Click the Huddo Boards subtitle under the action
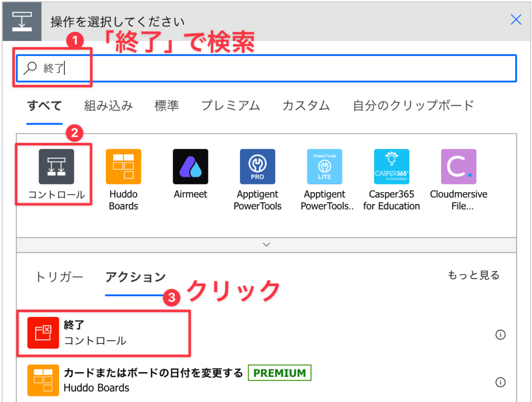The width and height of the screenshot is (532, 402). [x=97, y=388]
